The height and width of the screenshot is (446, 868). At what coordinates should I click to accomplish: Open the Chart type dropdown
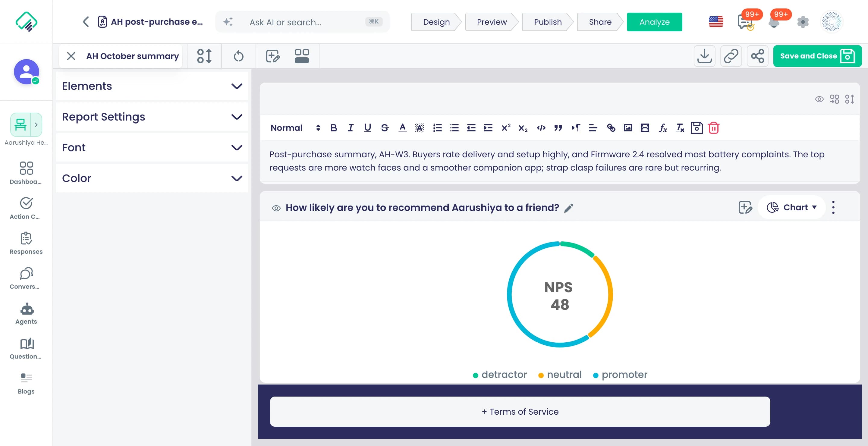pos(791,208)
